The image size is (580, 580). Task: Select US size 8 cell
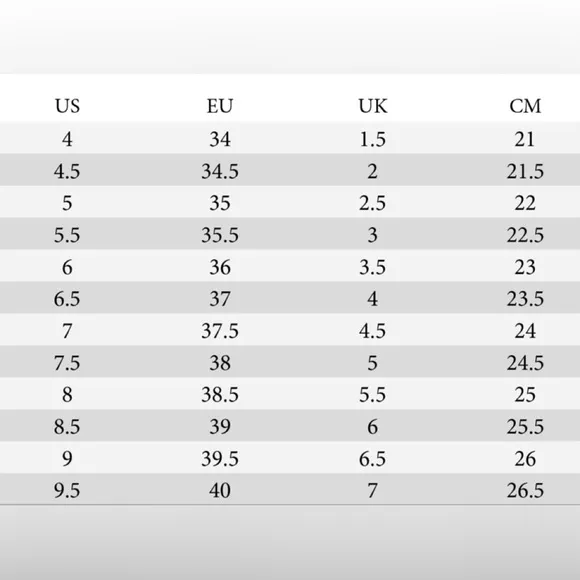pos(67,395)
